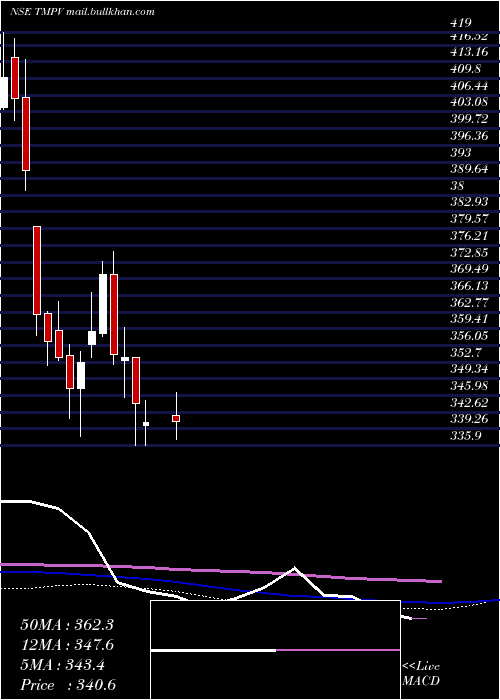Image resolution: width=500 pixels, height=700 pixels.
Task: Click the 382.93 price axis label
Action: [469, 201]
